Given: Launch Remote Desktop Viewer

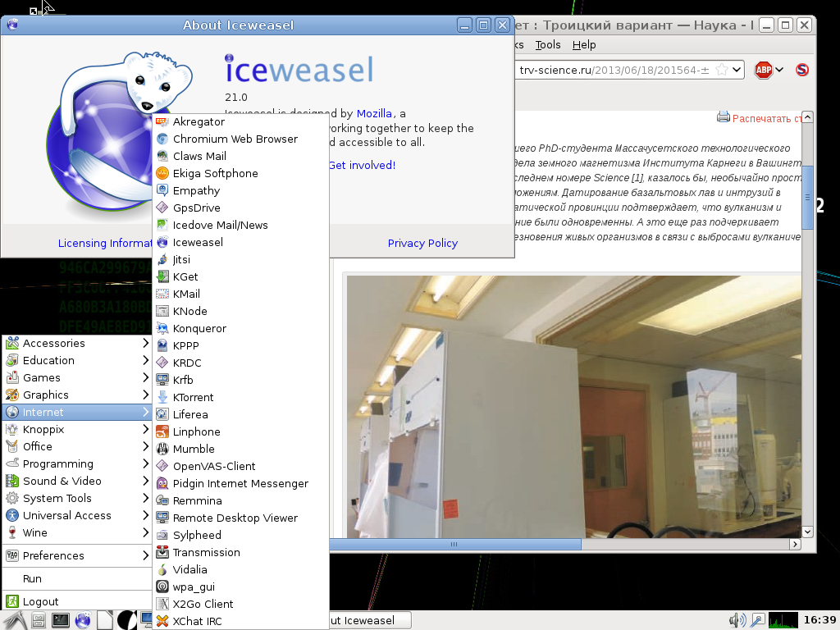Looking at the screenshot, I should (240, 518).
